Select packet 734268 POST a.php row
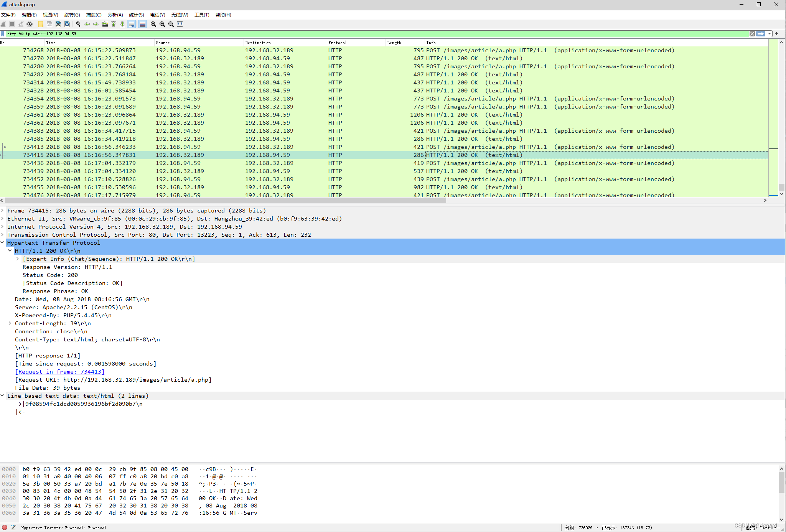This screenshot has height=532, width=786. click(x=384, y=50)
